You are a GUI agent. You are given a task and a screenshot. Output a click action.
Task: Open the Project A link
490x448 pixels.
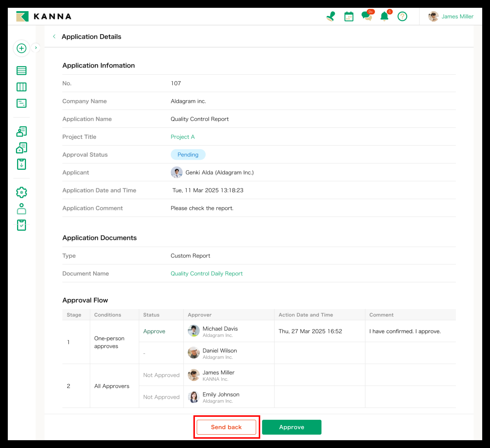[182, 137]
